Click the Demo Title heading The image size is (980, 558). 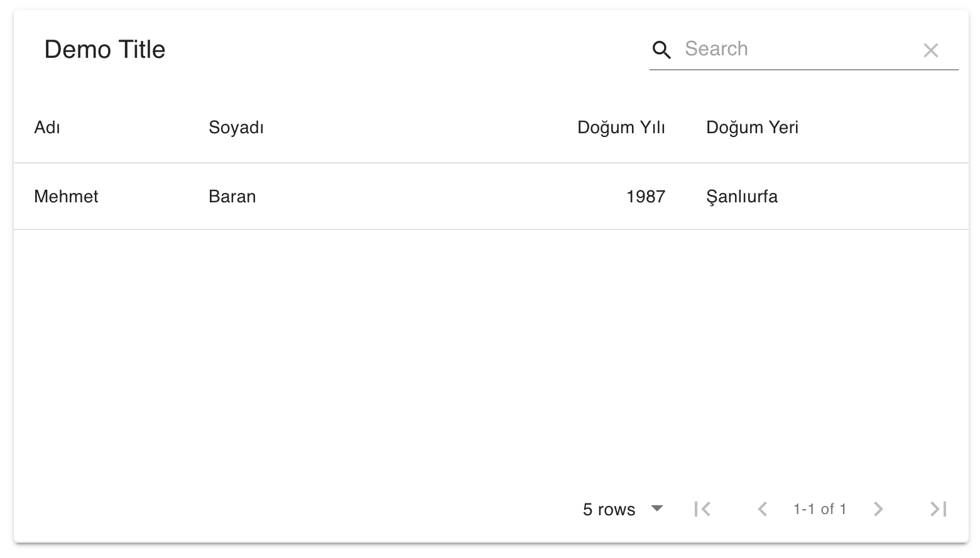pos(105,50)
